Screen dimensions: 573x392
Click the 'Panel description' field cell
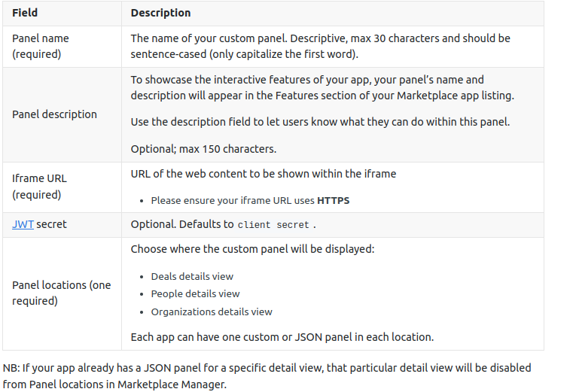[54, 114]
